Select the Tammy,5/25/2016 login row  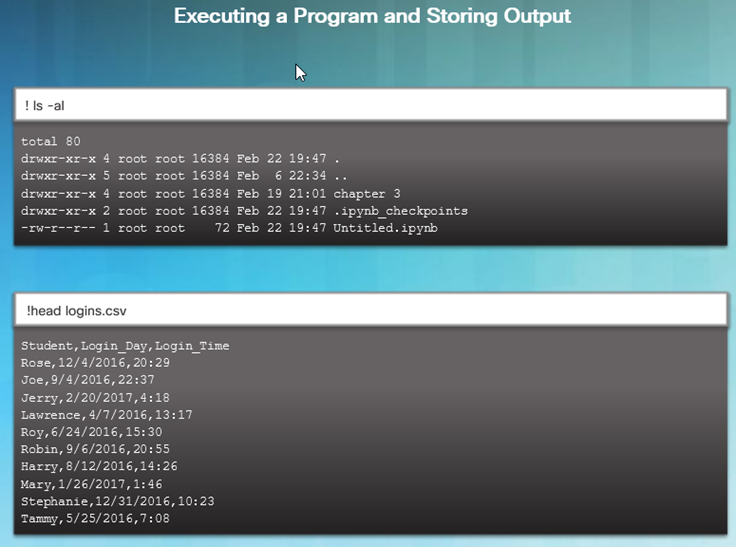click(x=95, y=519)
